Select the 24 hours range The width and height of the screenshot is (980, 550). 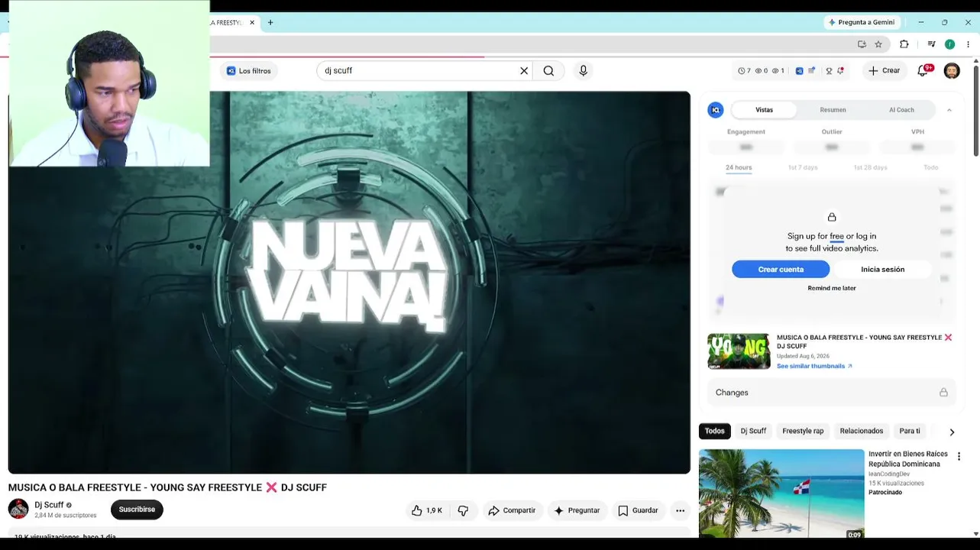pyautogui.click(x=739, y=167)
